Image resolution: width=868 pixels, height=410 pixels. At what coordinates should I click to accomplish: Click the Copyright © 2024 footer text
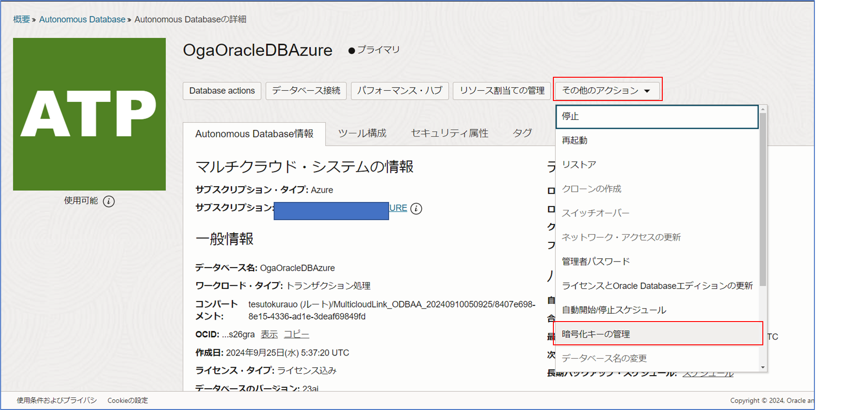point(772,401)
